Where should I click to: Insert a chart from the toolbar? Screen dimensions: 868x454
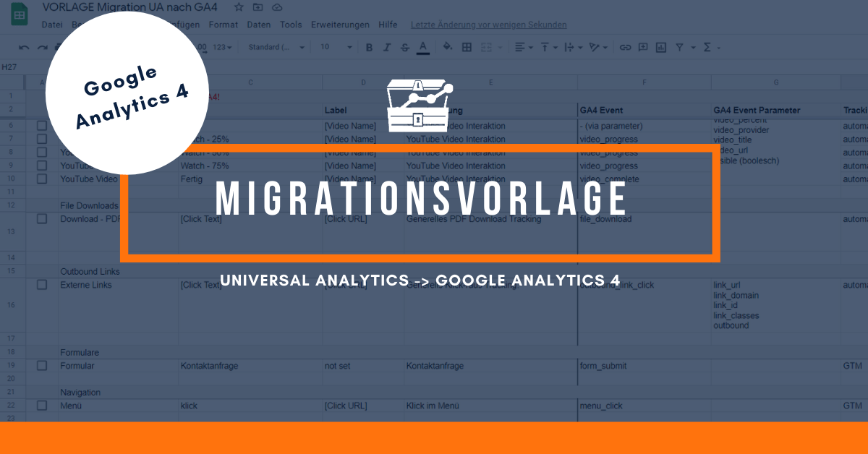[660, 48]
